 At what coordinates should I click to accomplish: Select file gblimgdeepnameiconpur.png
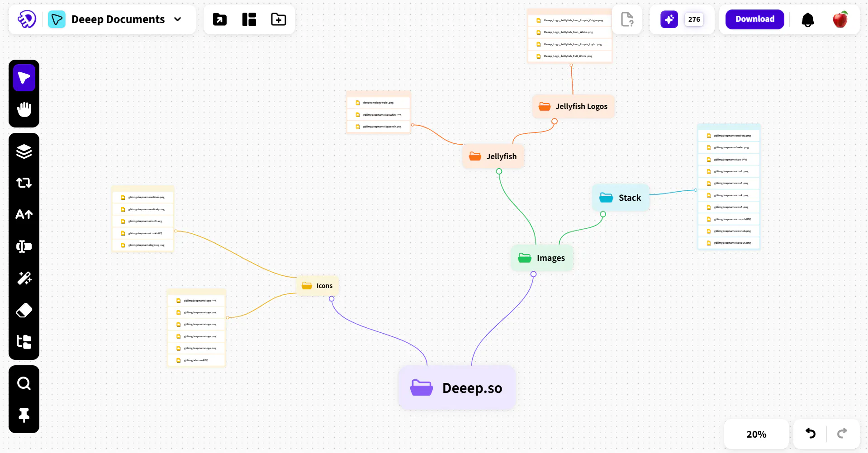tap(729, 243)
